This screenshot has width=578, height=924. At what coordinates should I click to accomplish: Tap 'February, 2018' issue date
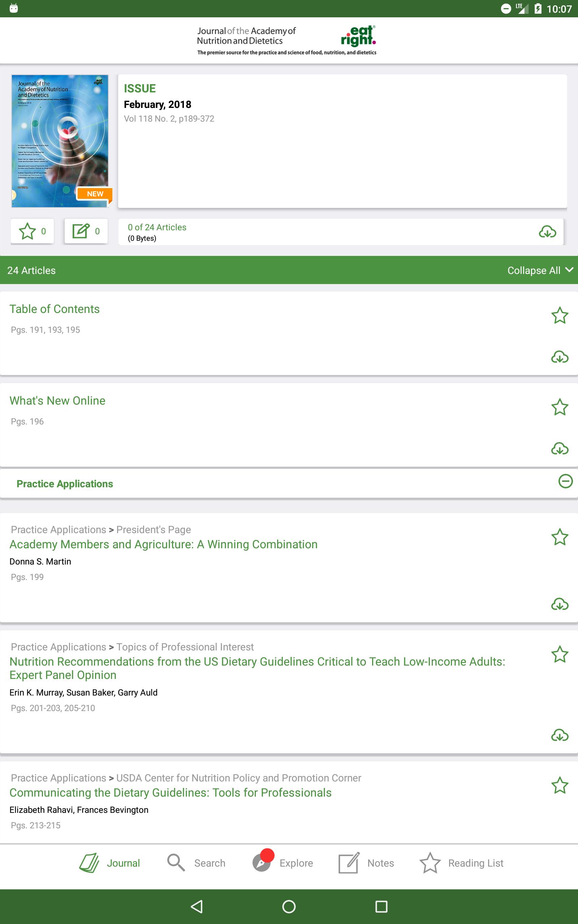158,104
